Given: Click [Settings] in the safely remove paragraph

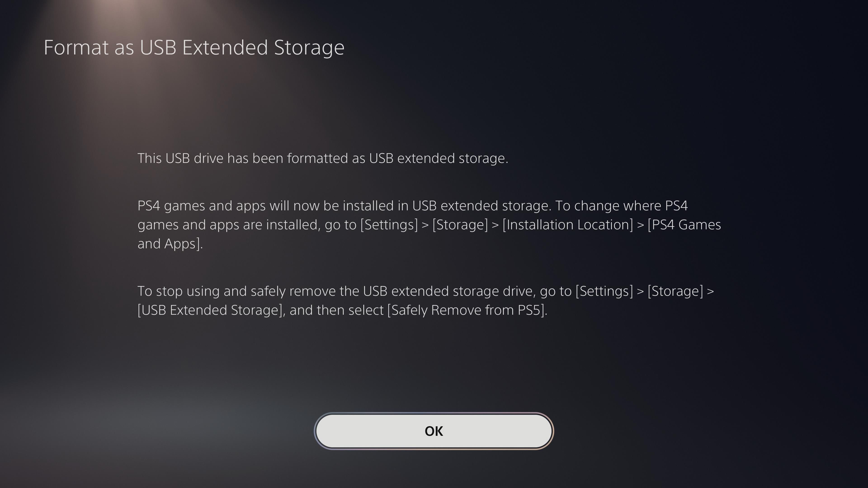Looking at the screenshot, I should pos(604,291).
